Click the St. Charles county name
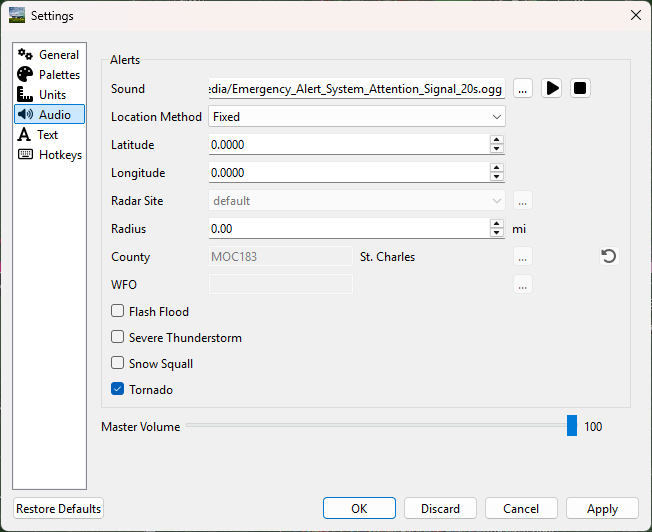The width and height of the screenshot is (652, 532). tap(387, 257)
